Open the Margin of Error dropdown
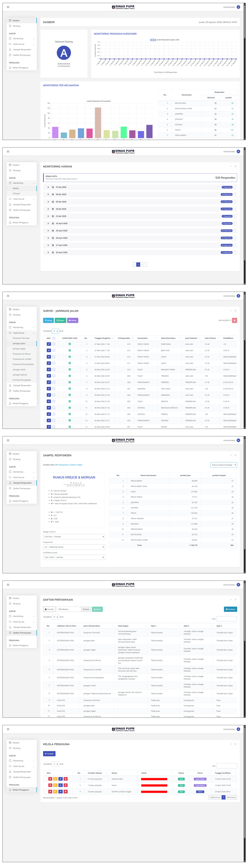This screenshot has height=868, width=248. 74,537
